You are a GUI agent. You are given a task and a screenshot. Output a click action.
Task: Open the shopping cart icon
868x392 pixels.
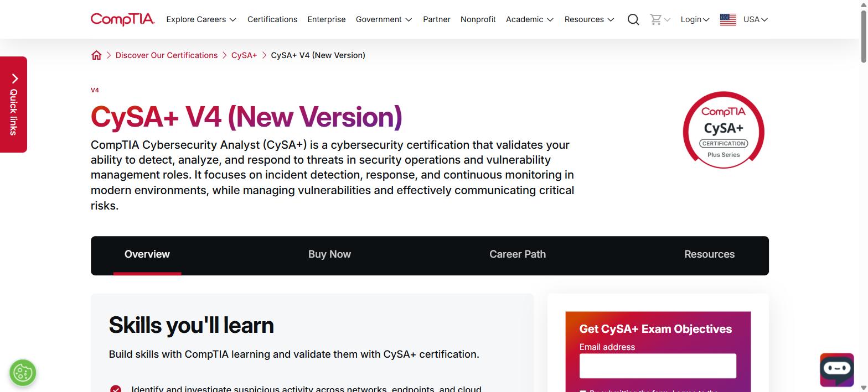(656, 19)
